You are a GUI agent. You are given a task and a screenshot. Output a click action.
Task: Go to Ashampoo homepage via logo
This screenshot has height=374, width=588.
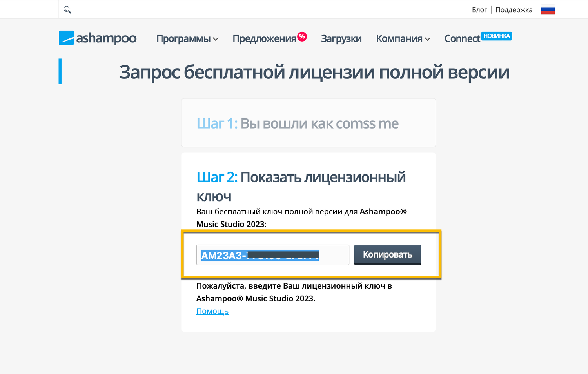(98, 38)
